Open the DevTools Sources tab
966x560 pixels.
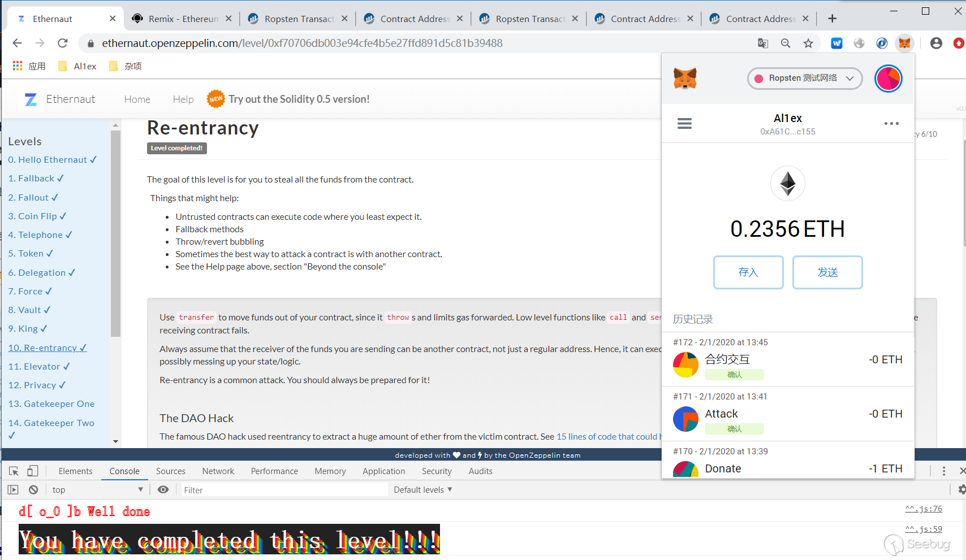pos(171,471)
